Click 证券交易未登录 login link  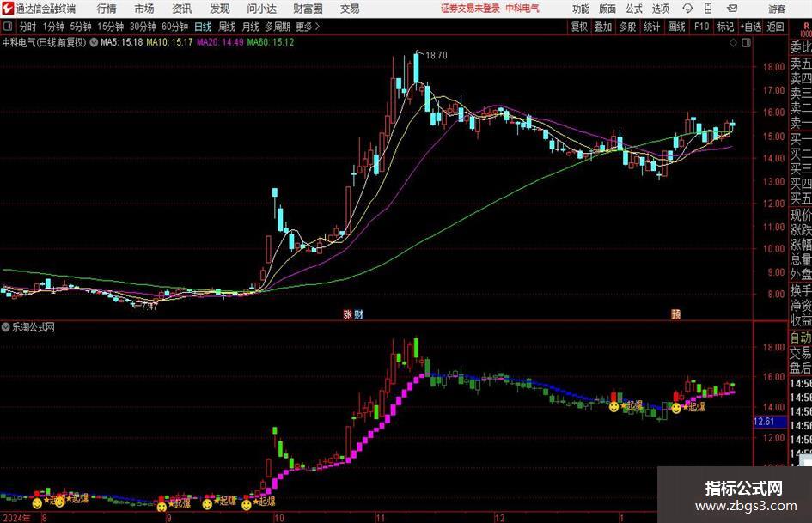470,9
